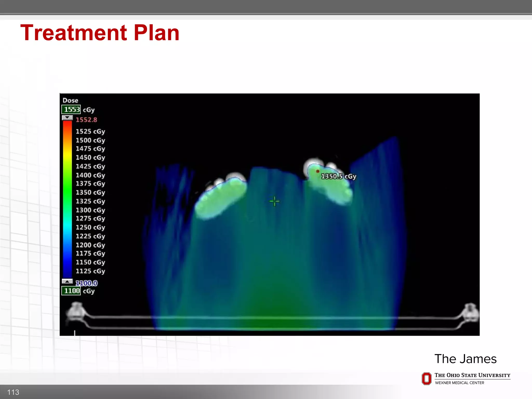The width and height of the screenshot is (532, 399).
Task: Click the upper dose range down-arrow handle
Action: tap(67, 118)
